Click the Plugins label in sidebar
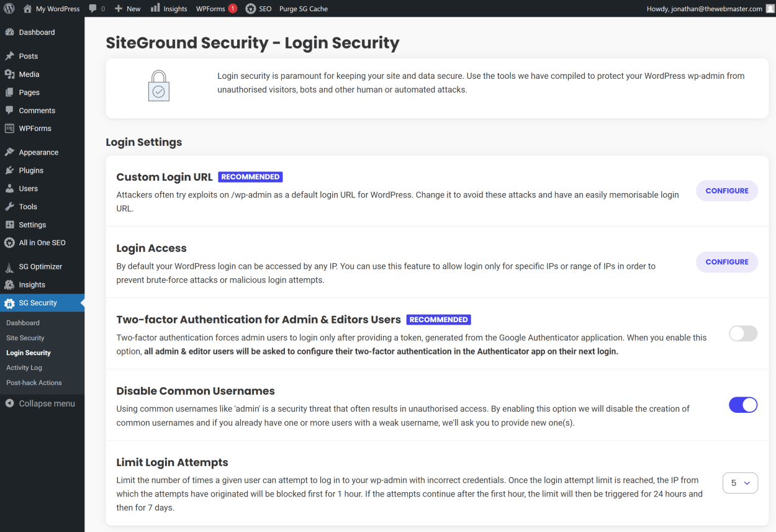 click(x=31, y=170)
